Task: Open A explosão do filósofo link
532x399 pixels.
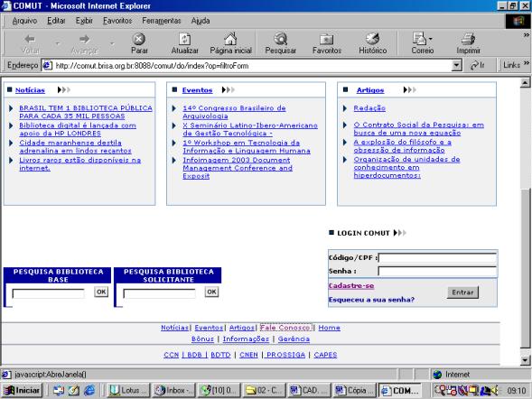Action: coord(403,145)
